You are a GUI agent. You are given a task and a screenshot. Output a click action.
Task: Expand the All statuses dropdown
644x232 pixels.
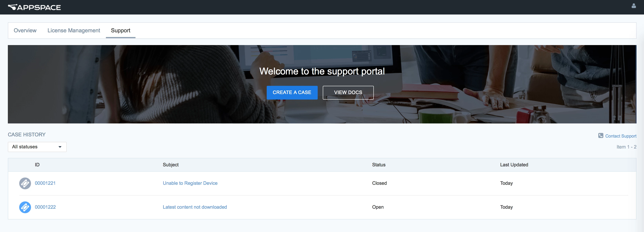click(x=37, y=147)
